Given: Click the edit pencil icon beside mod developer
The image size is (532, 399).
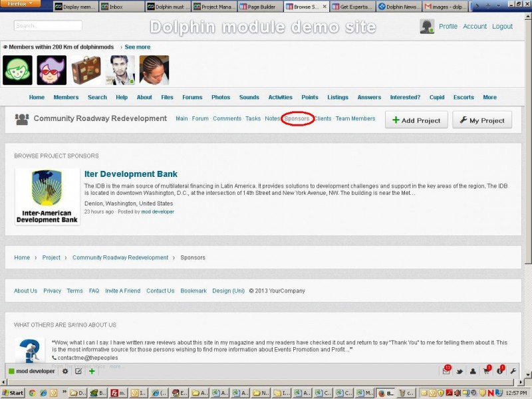Looking at the screenshot, I should tap(78, 371).
